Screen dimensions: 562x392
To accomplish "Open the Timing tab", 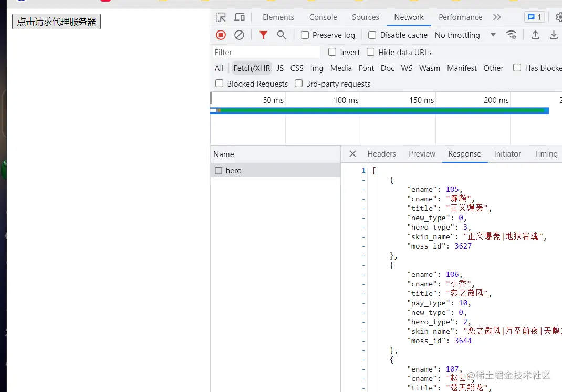I will pyautogui.click(x=546, y=154).
